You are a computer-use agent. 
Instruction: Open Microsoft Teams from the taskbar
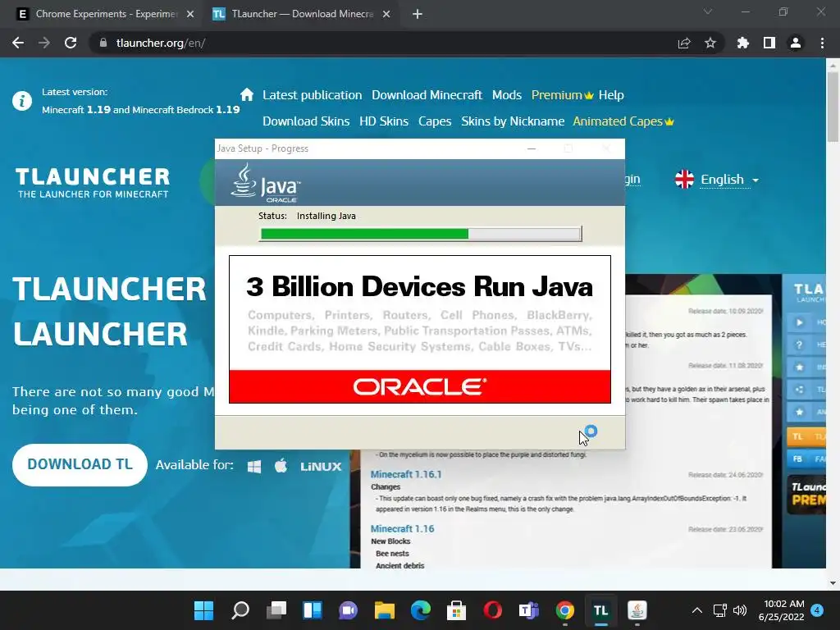tap(529, 610)
